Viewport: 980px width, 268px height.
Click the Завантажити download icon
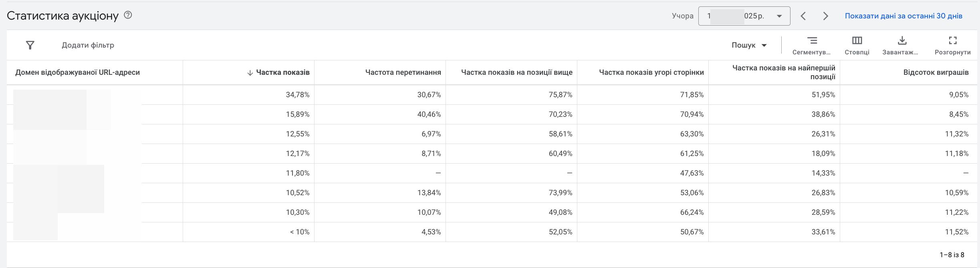pos(902,41)
